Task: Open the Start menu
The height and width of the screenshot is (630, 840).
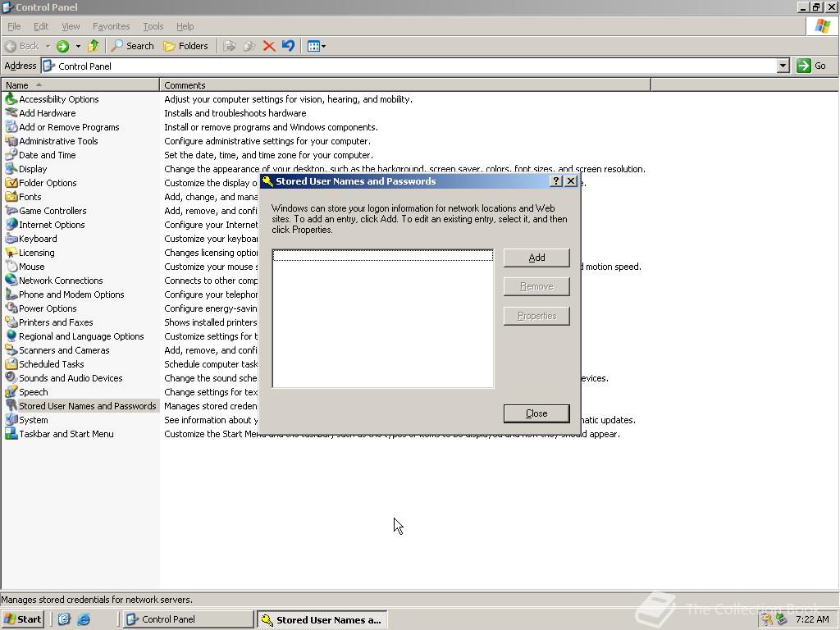Action: [22, 619]
